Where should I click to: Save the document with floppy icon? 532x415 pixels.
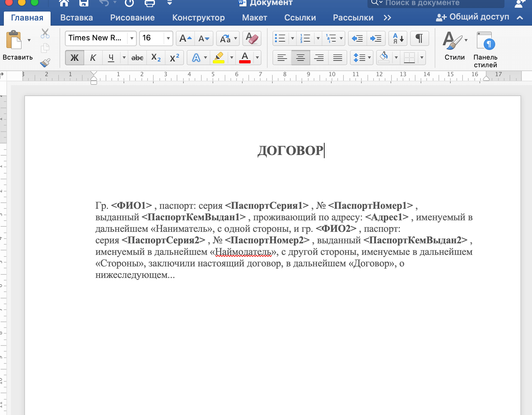(84, 3)
